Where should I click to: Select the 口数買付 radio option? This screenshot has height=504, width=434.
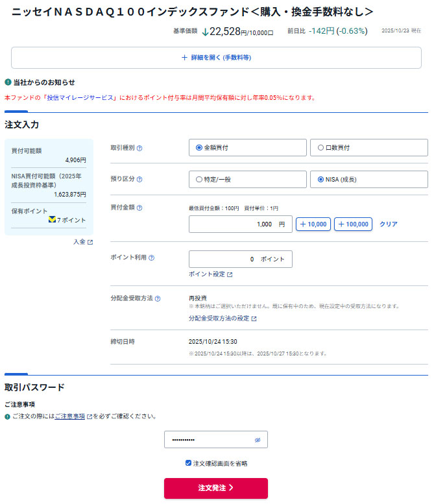pyautogui.click(x=320, y=148)
